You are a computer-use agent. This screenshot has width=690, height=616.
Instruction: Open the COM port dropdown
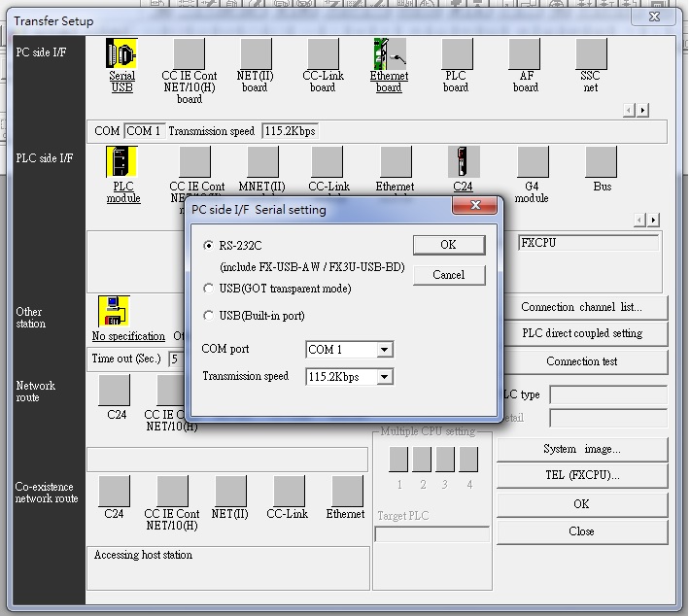385,350
